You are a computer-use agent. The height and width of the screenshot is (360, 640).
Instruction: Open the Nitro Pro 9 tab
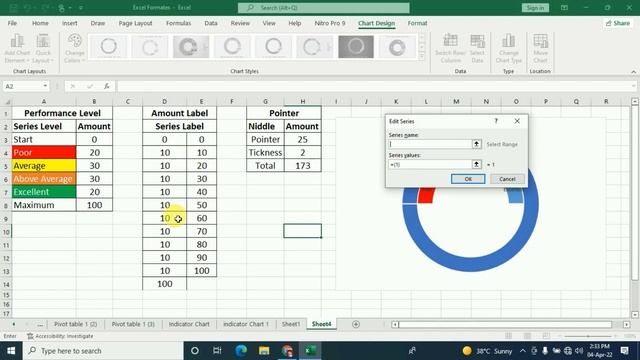pos(330,23)
